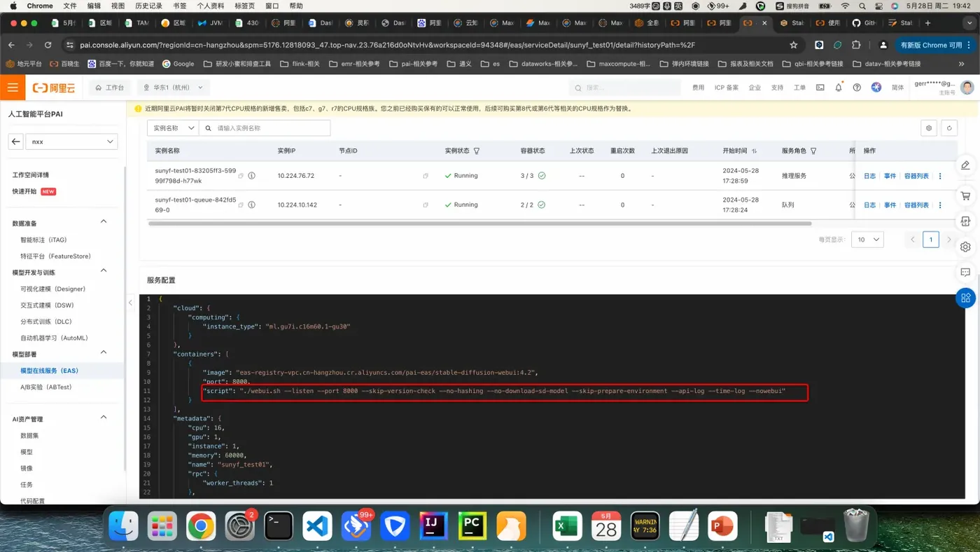Copy node ID in queue row
Viewport: 980px width, 552px height.
tap(426, 205)
